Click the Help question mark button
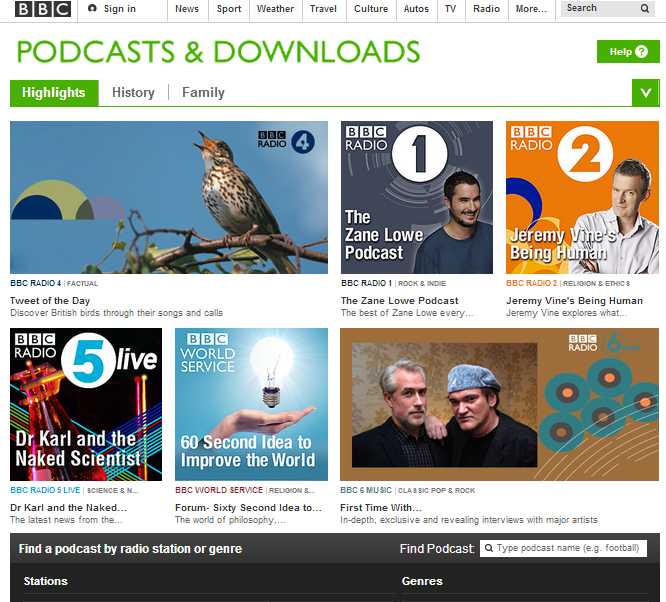This screenshot has width=666, height=602. click(628, 52)
